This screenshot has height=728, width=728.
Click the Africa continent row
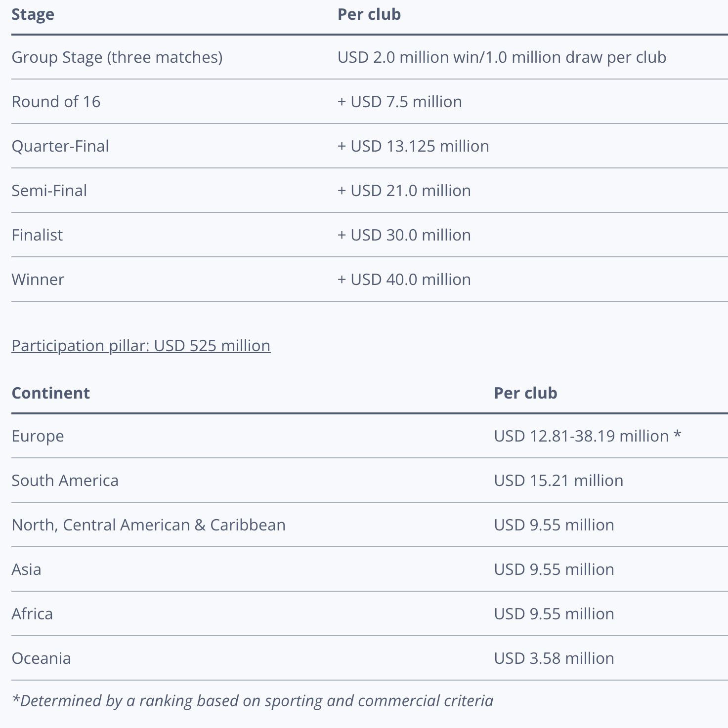click(x=370, y=614)
